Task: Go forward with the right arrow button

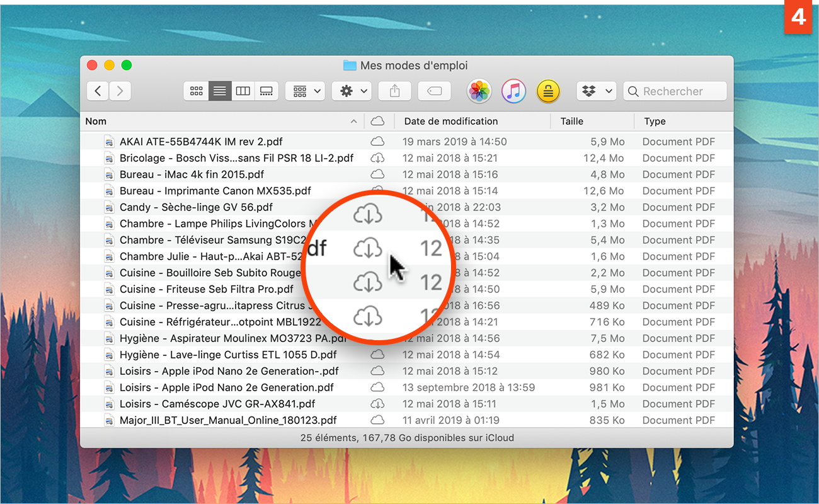Action: click(x=120, y=91)
